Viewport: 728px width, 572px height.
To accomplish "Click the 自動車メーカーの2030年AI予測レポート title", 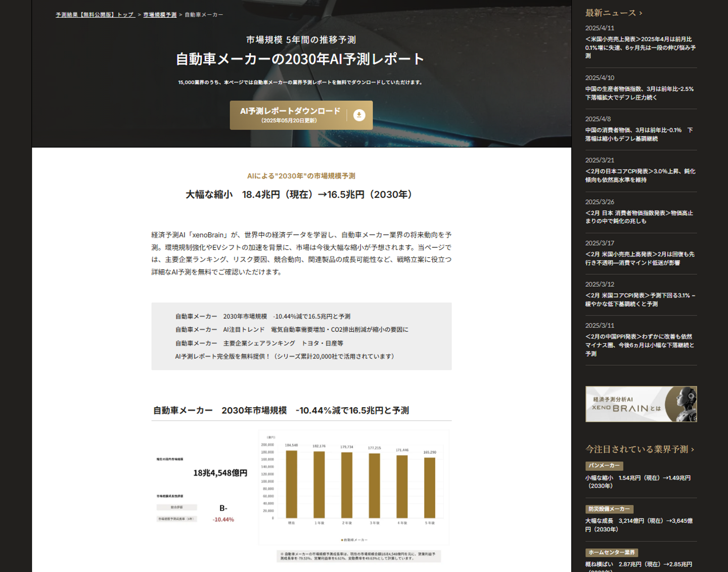I will [x=300, y=59].
